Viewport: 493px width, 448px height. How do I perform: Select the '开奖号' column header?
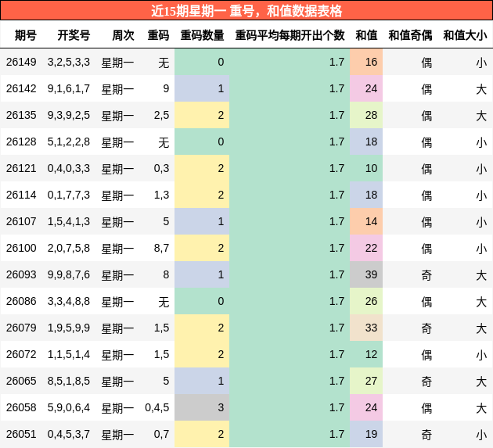coord(74,35)
